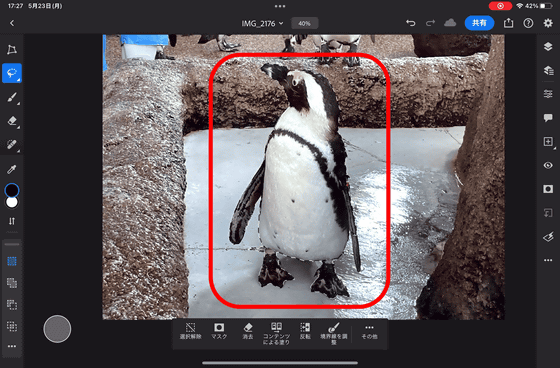Tap the 40% zoom level field
The image size is (560, 368).
tap(304, 24)
